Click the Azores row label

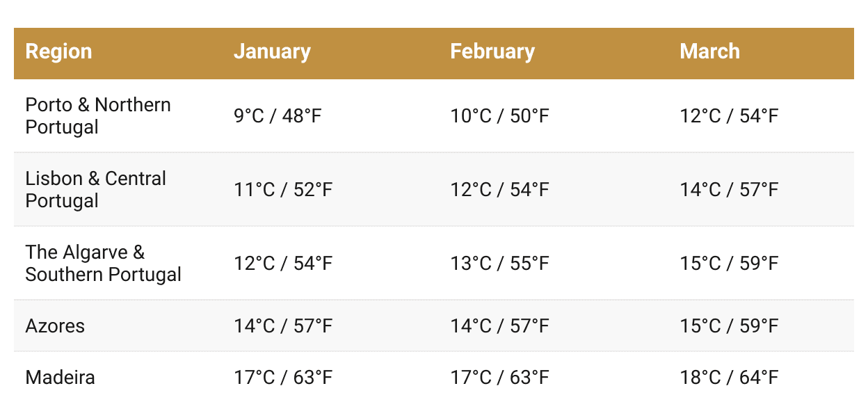click(55, 326)
